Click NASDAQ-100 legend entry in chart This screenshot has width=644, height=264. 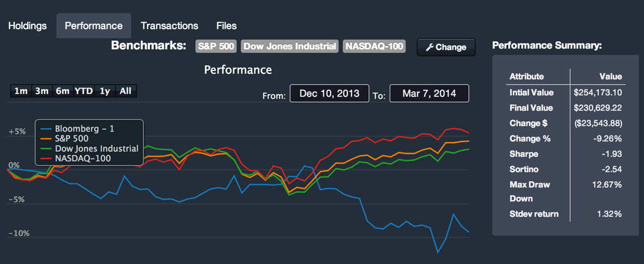tap(76, 159)
